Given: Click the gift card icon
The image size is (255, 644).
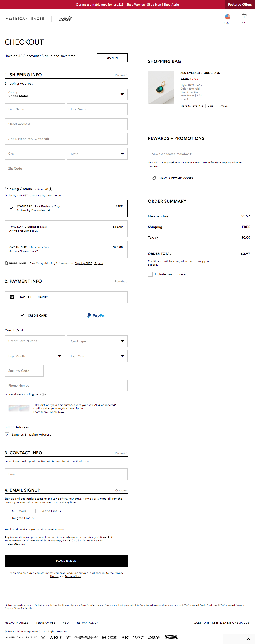Looking at the screenshot, I should 12,297.
